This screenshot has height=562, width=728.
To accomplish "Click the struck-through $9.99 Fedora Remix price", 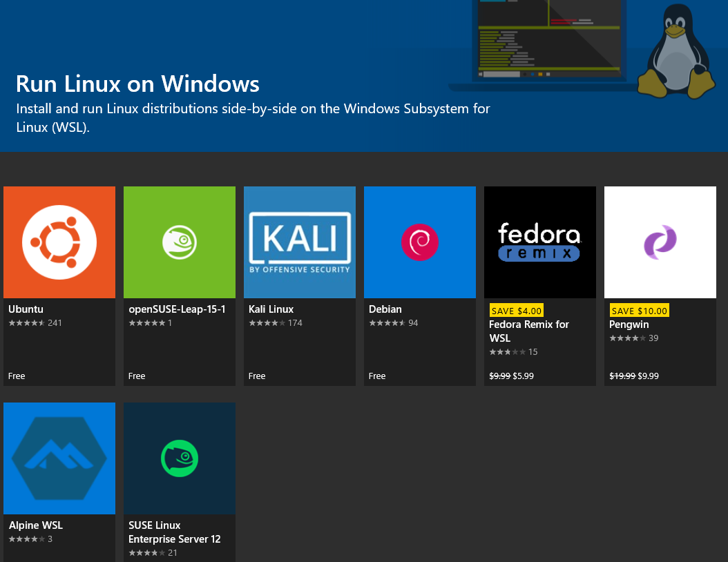I will point(499,376).
